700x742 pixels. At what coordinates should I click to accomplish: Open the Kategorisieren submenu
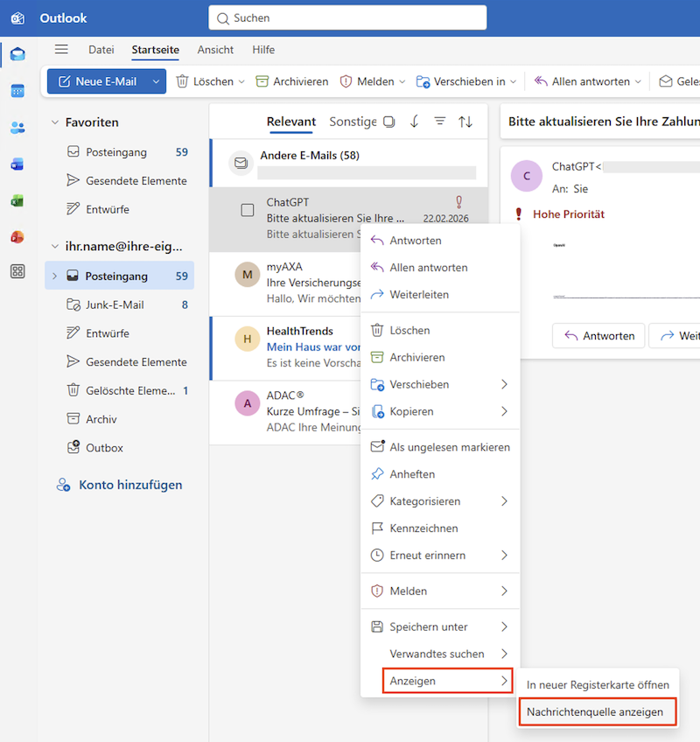pyautogui.click(x=440, y=501)
